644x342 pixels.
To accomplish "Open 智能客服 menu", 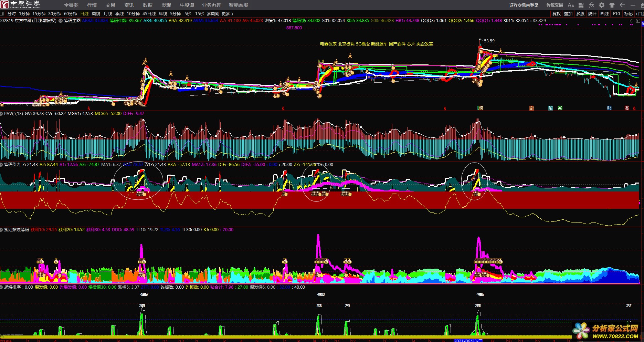I will [x=239, y=5].
